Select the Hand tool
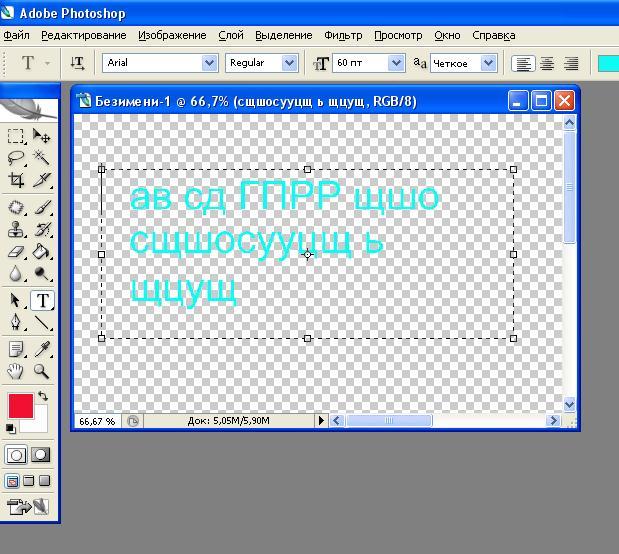The image size is (619, 554). 16,371
